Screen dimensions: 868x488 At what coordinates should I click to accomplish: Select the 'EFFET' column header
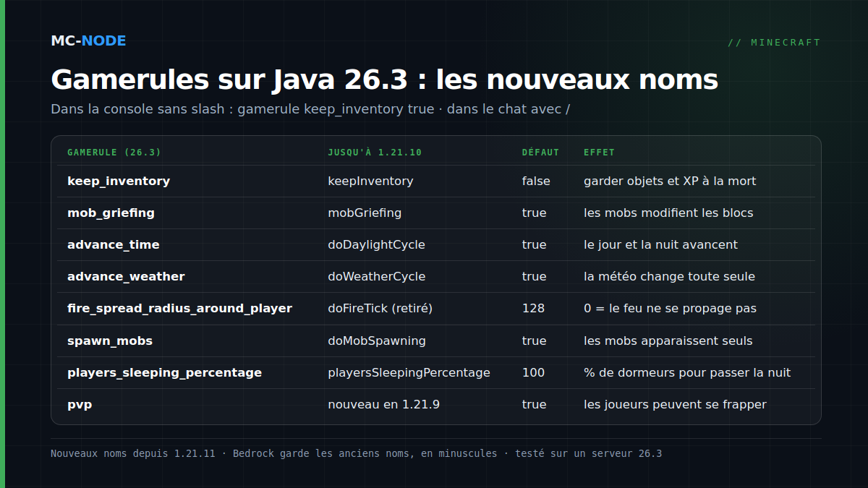pos(599,153)
